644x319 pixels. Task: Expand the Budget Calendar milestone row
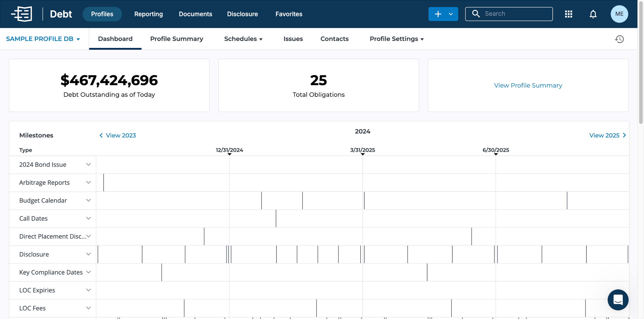(x=88, y=200)
